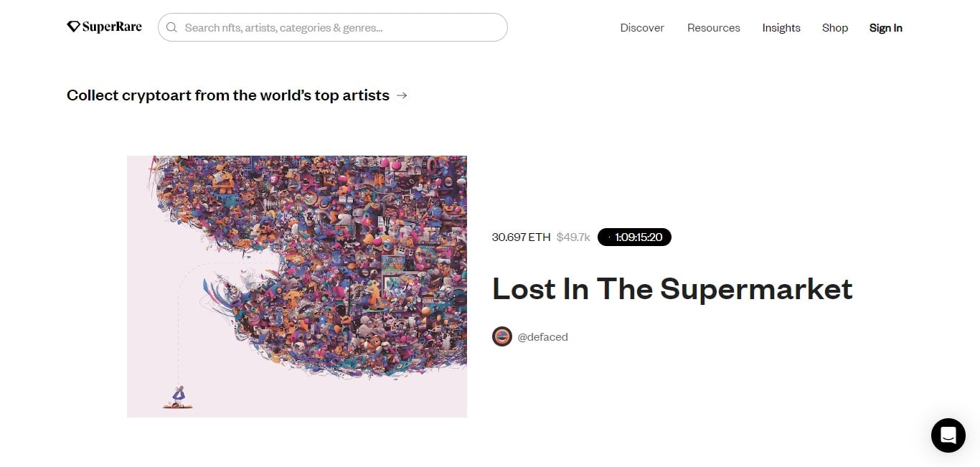Visit the @defaced artist profile
Viewport: 980px width, 467px height.
pyautogui.click(x=543, y=336)
